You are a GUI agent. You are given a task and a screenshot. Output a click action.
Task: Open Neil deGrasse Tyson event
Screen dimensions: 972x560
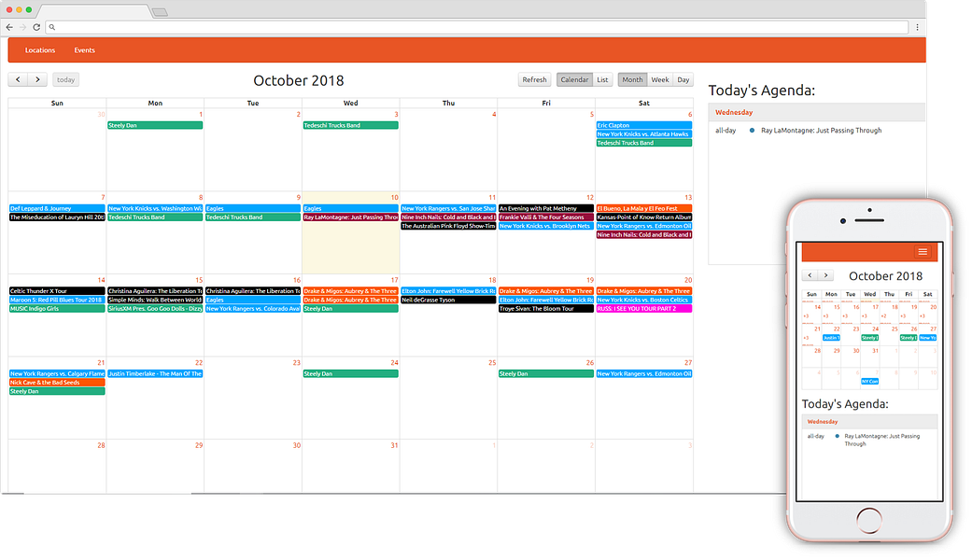pyautogui.click(x=448, y=300)
